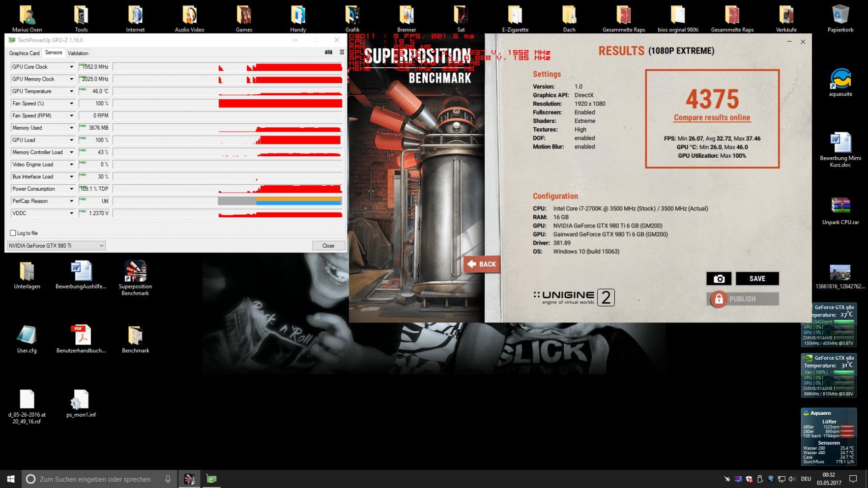Open the Unterlagen desktop folder

(27, 275)
